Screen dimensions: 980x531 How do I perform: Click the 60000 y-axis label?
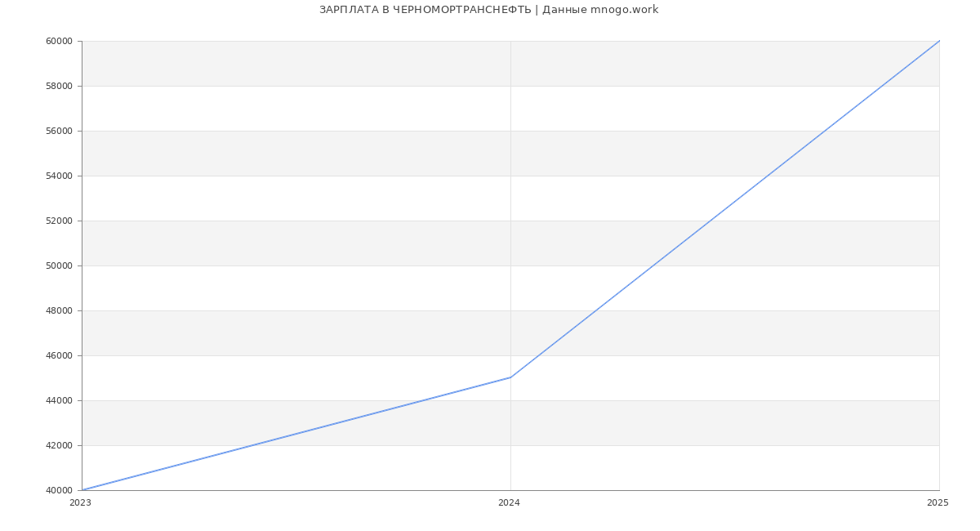60,41
